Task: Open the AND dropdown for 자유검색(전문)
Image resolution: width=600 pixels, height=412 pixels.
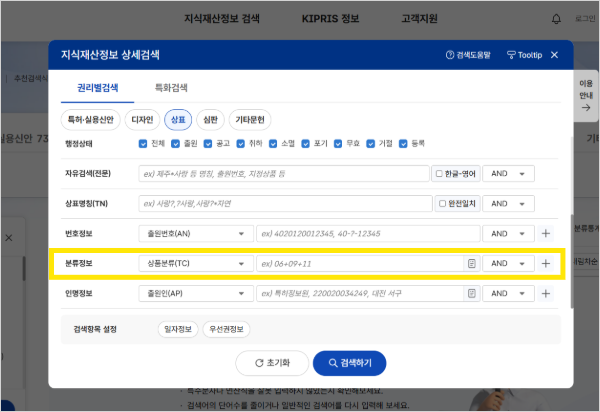Action: [x=508, y=174]
